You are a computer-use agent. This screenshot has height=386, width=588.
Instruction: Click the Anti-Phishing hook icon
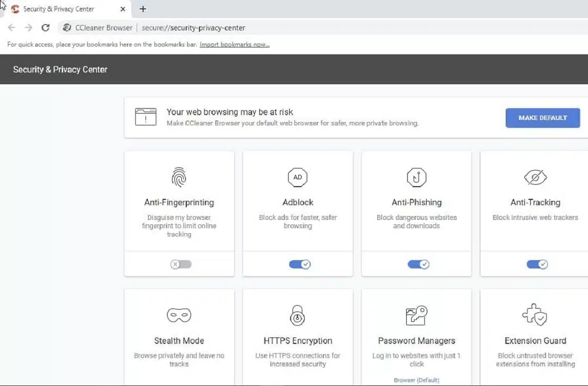pyautogui.click(x=416, y=177)
